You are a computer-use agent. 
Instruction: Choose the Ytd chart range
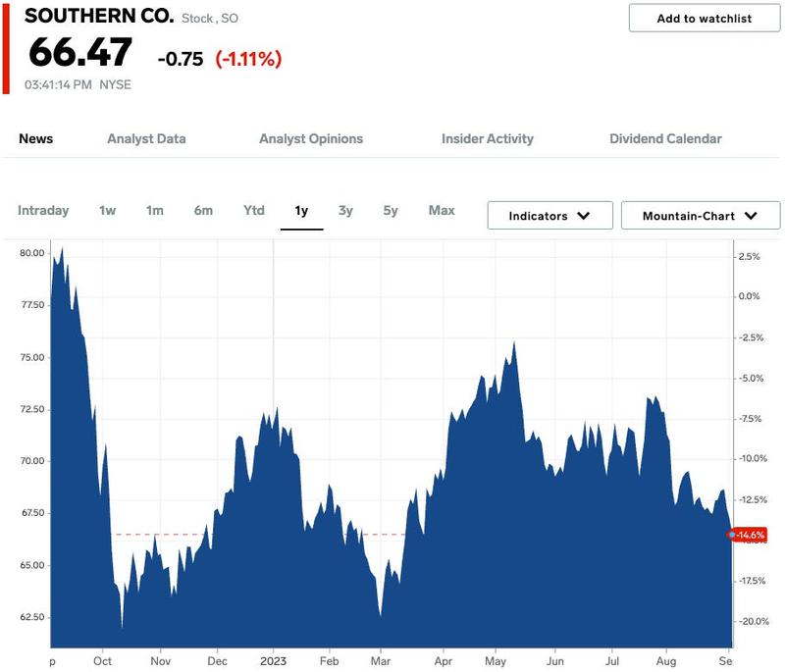click(254, 210)
